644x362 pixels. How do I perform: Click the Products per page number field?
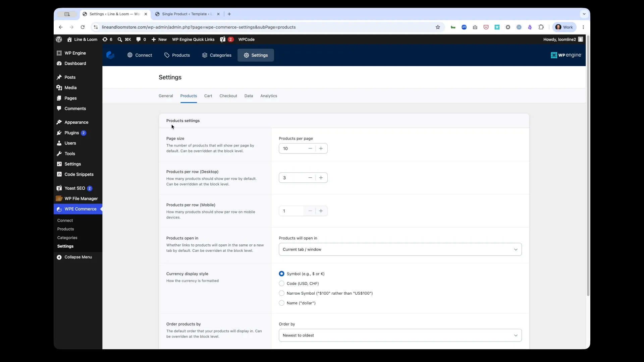[x=292, y=148]
